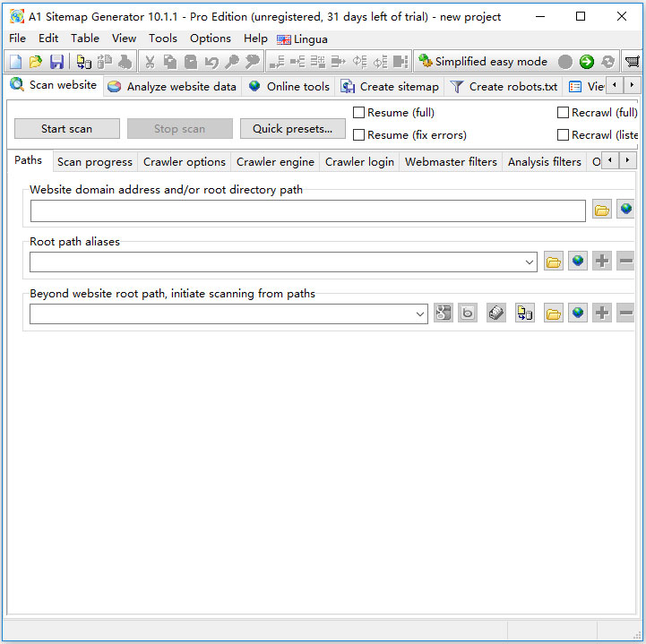Viewport: 646px width, 644px height.
Task: Open the Crawler options subtab
Action: point(185,162)
